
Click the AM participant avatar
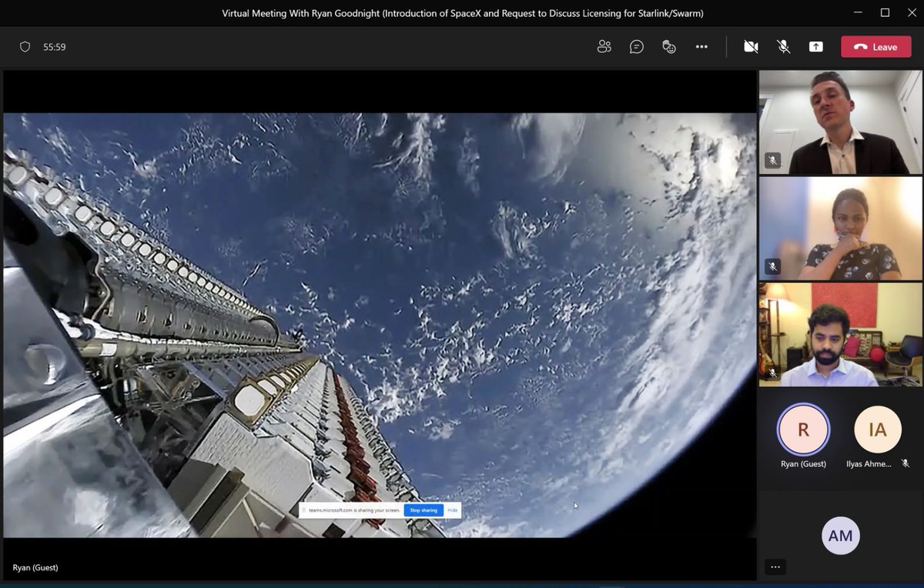point(841,536)
